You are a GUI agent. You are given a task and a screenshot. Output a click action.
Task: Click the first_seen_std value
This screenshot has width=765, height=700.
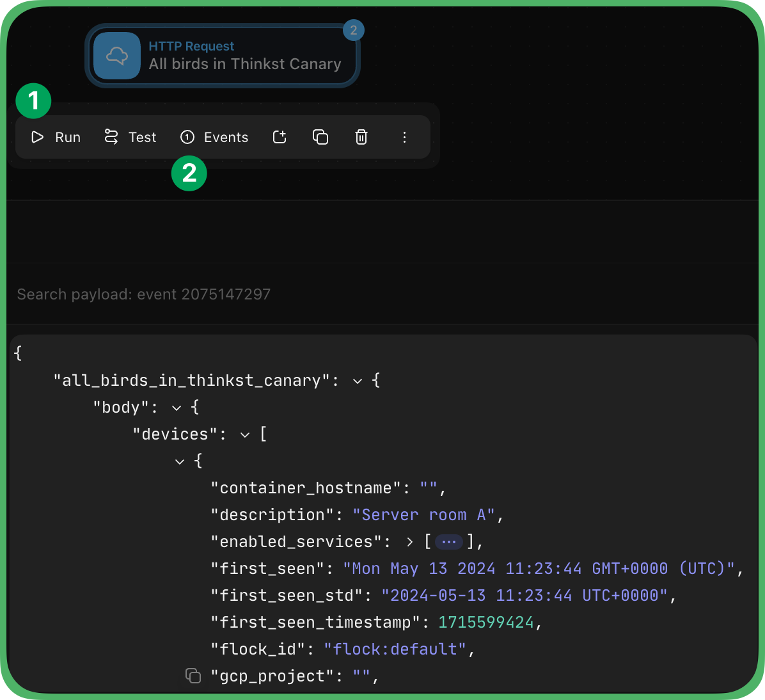point(523,596)
